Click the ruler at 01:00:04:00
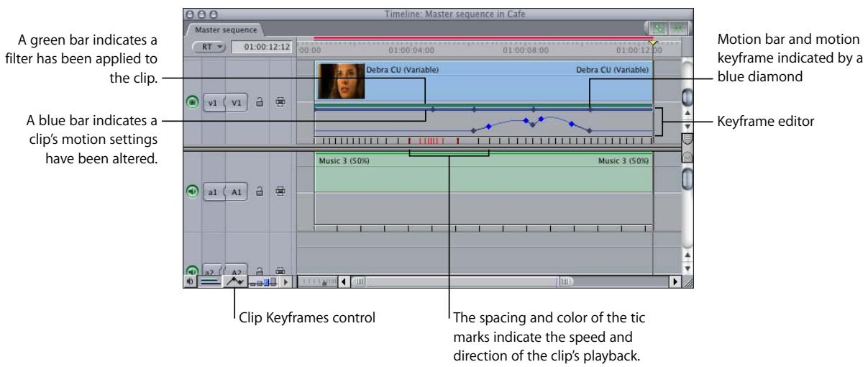Viewport: 868px width, 367px height. point(411,50)
